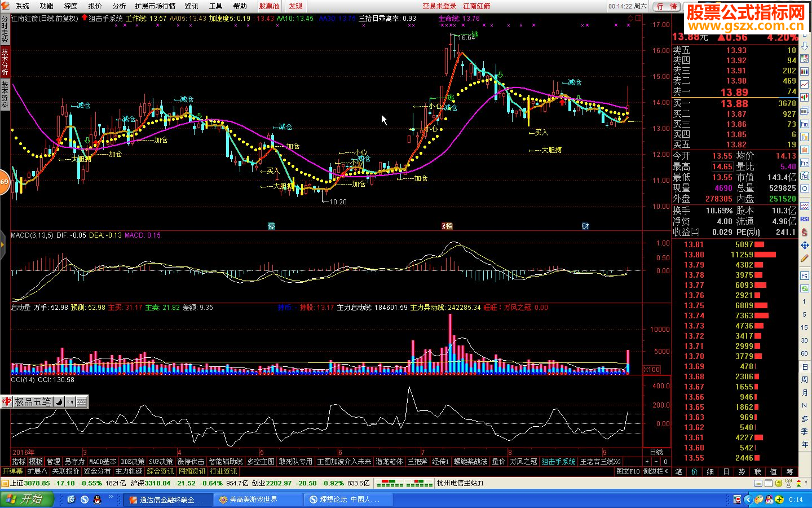
Task: Switch to 年 yearly period
Action: point(805,445)
